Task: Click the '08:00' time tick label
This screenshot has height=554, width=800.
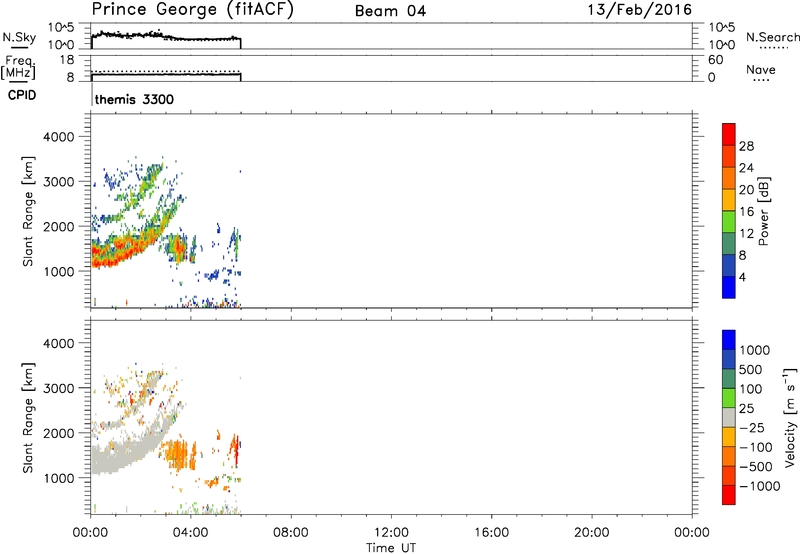Action: click(291, 533)
